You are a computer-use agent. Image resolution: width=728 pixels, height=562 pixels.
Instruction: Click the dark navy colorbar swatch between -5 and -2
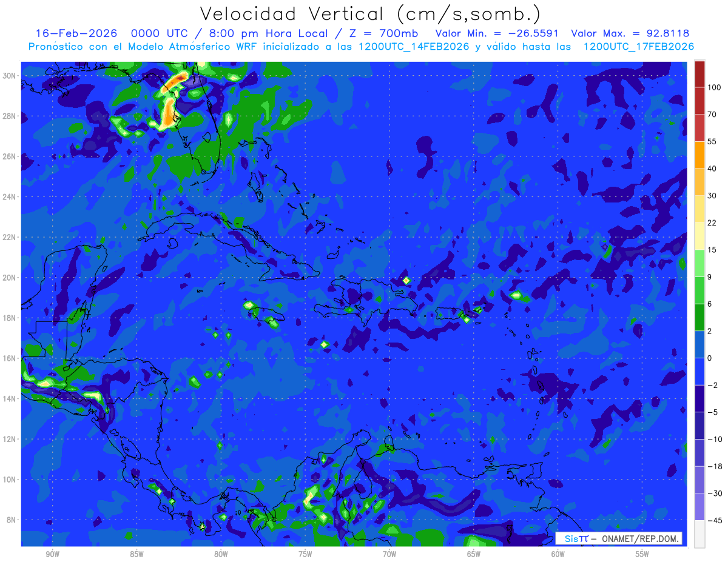[699, 398]
